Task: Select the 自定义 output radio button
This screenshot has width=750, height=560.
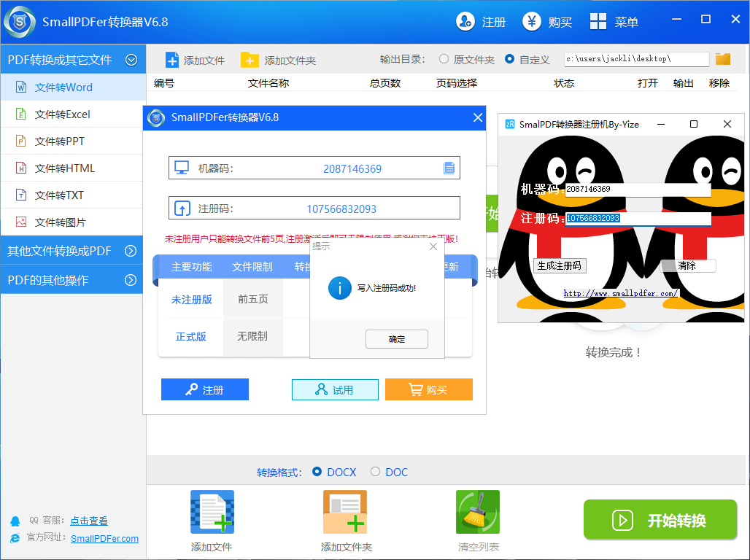Action: click(x=509, y=59)
